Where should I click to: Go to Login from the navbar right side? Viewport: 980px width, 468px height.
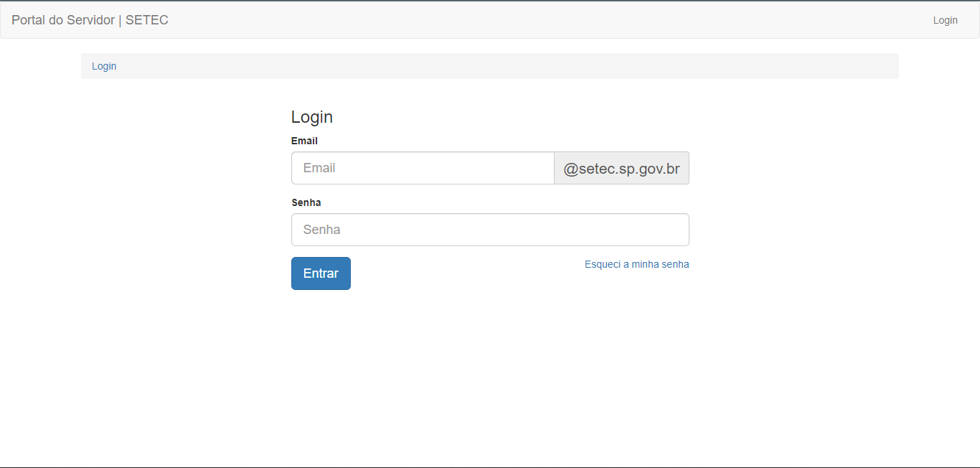[x=945, y=20]
